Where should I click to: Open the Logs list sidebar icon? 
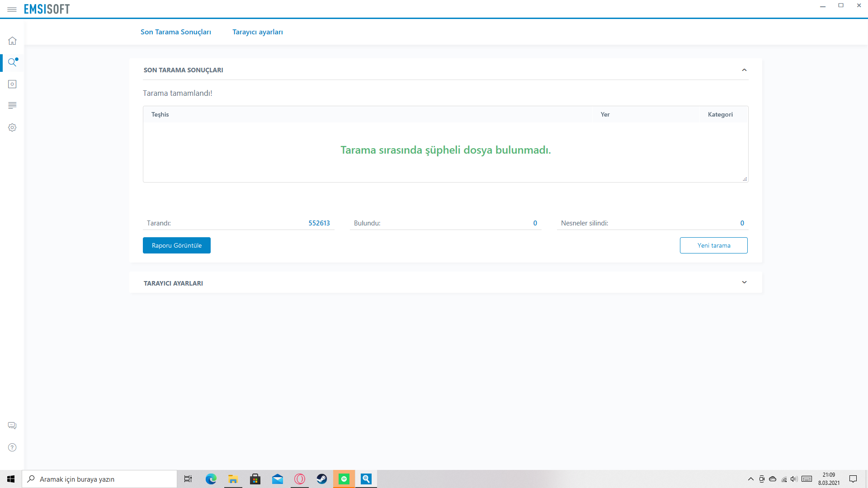pyautogui.click(x=12, y=105)
